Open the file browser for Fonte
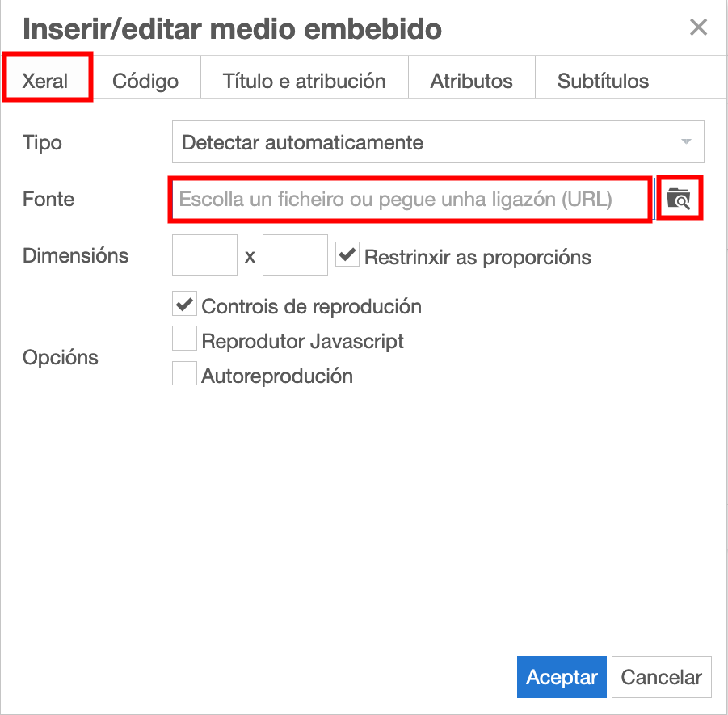728x715 pixels. click(x=680, y=198)
